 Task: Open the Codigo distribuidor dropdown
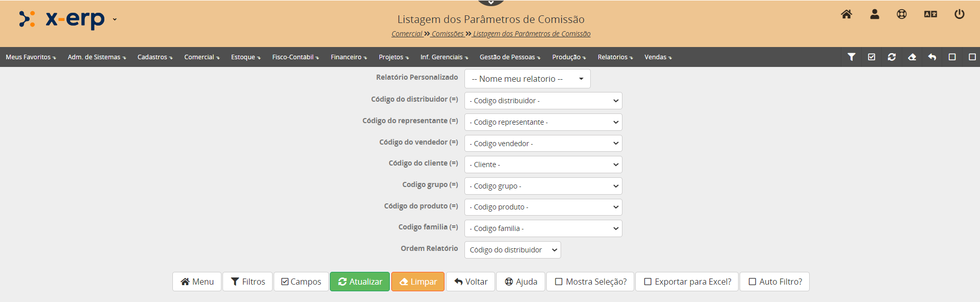[543, 101]
